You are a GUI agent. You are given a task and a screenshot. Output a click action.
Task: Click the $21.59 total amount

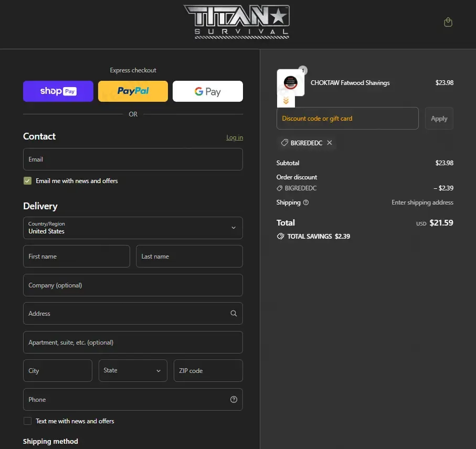coord(441,223)
